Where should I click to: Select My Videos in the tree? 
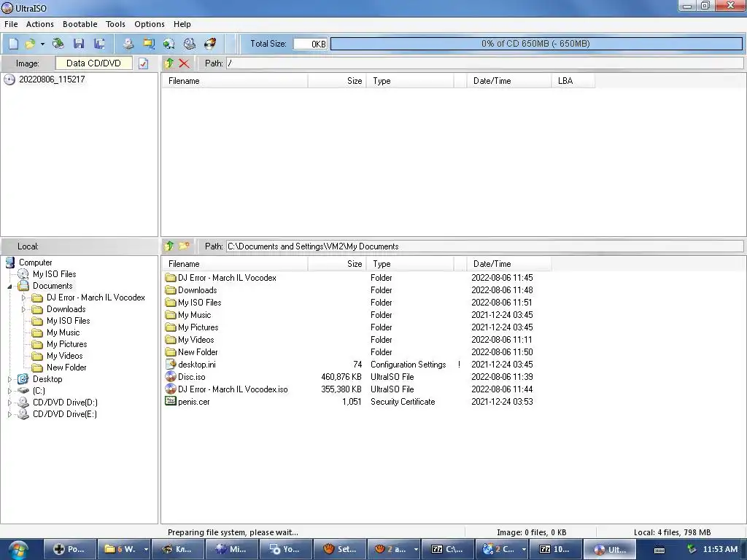point(64,356)
